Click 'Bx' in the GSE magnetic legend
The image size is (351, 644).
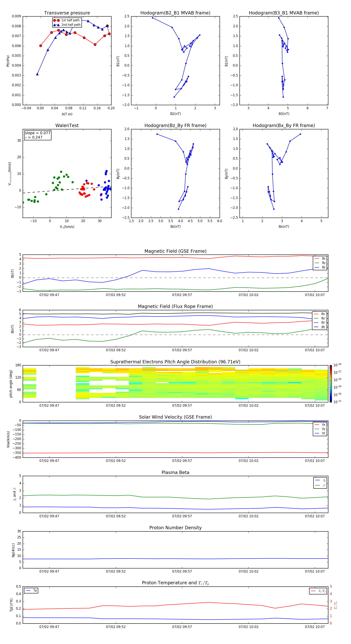click(324, 259)
